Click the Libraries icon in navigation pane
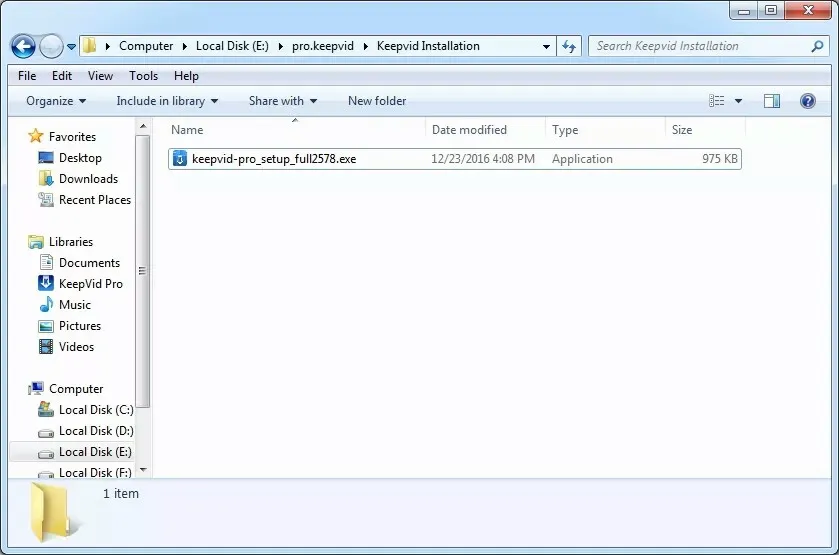This screenshot has height=555, width=839. point(36,242)
